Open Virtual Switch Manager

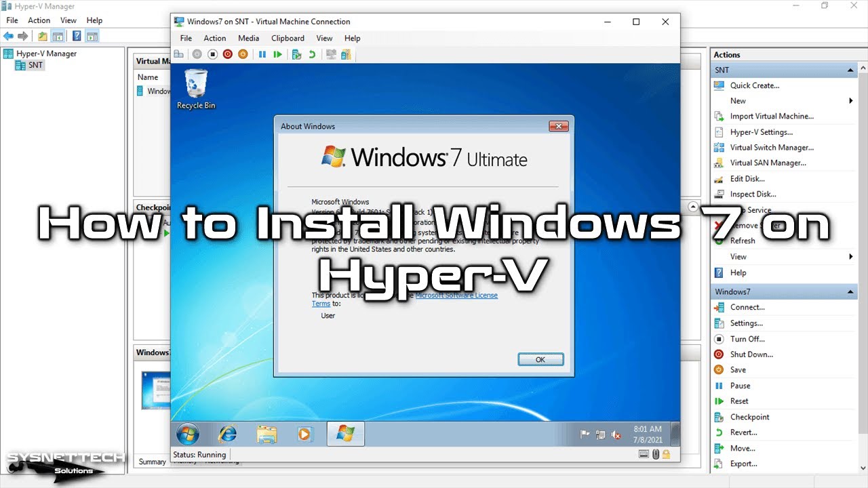pos(772,148)
